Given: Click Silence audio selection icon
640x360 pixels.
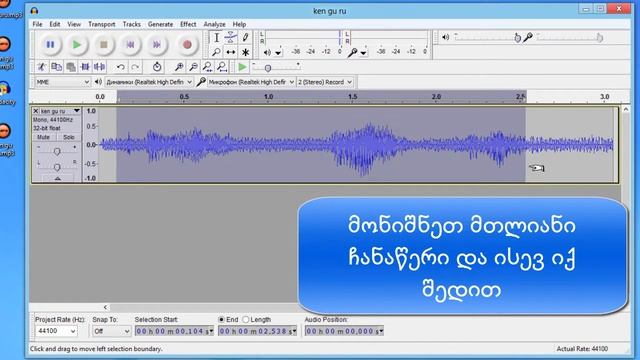Looking at the screenshot, I should tap(100, 67).
